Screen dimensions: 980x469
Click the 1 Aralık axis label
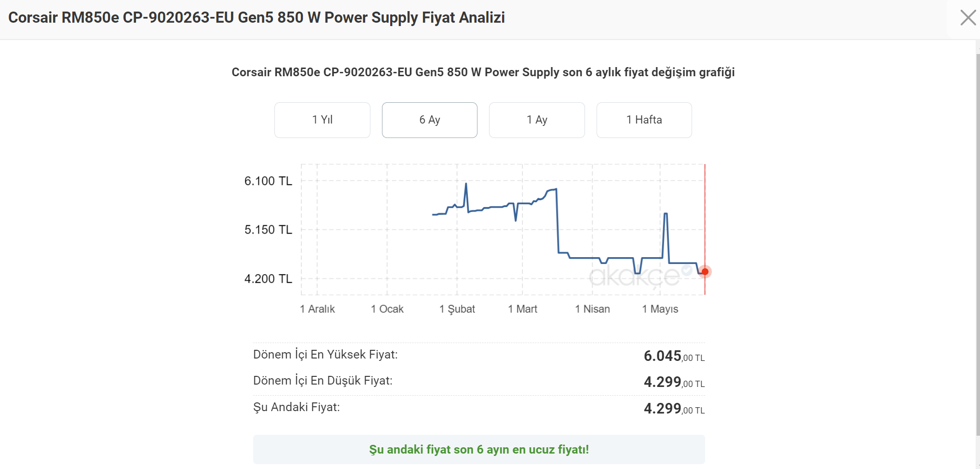317,309
